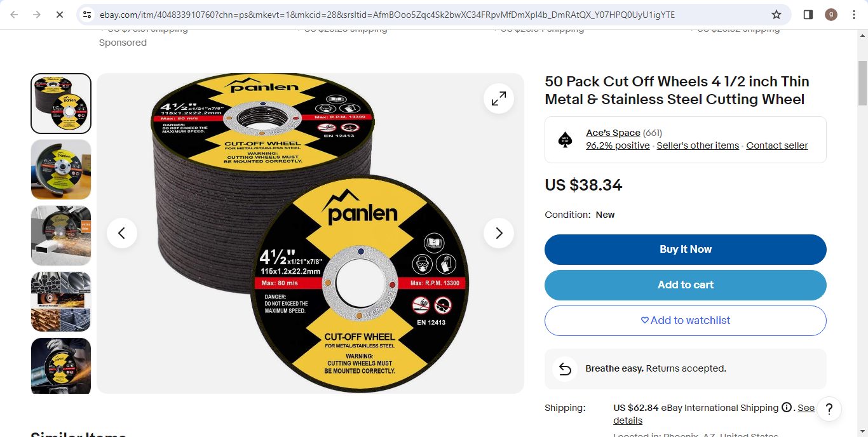Open browser side panel
868x437 pixels.
tap(808, 15)
